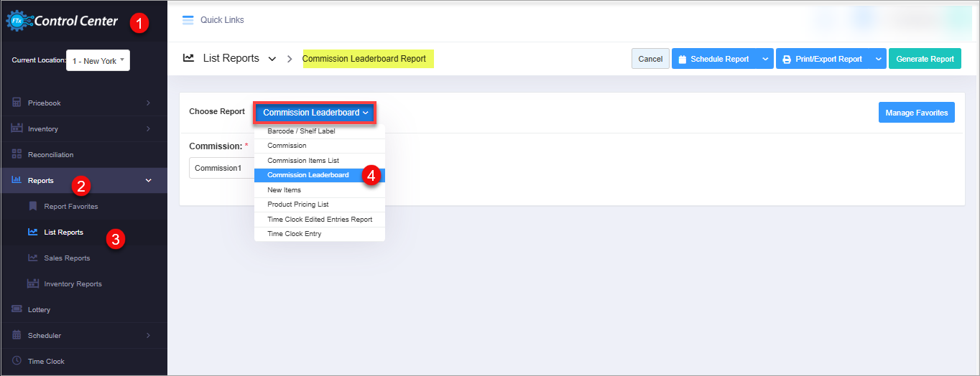Click the Reports bar chart icon
The width and height of the screenshot is (980, 376).
pyautogui.click(x=17, y=180)
